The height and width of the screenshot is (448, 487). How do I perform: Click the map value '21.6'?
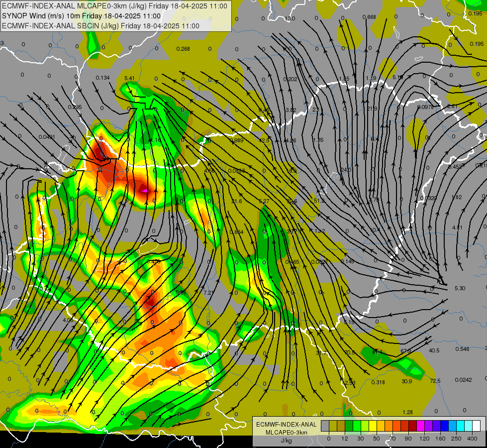point(237,201)
